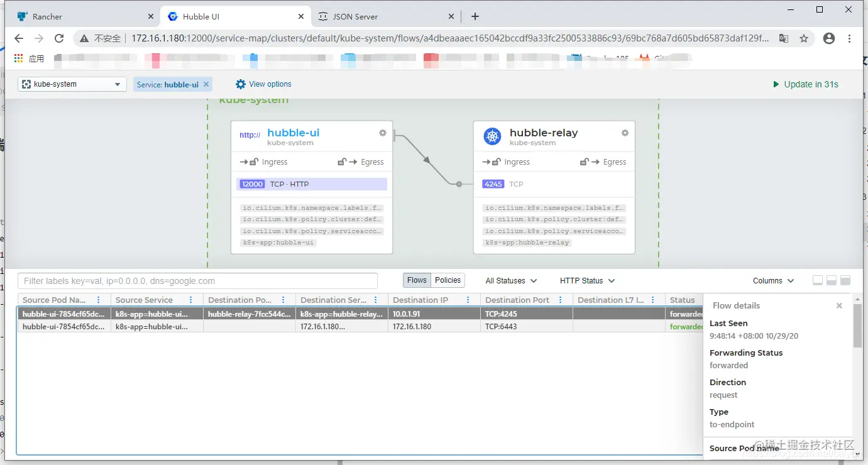Click the Status column header
The image size is (868, 465).
(684, 300)
